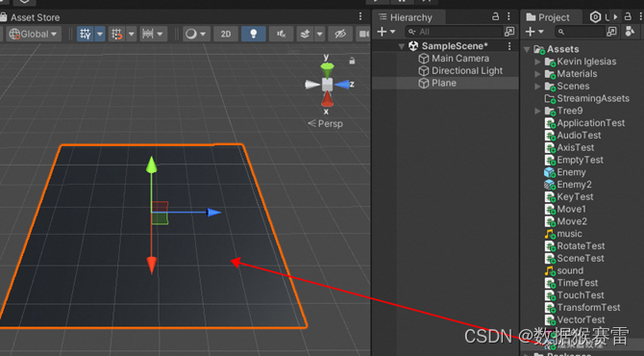Open grid visibility options dropdown arrow

(x=100, y=34)
